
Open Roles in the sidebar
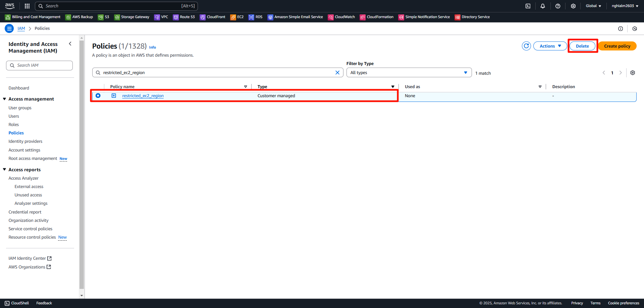(x=14, y=125)
